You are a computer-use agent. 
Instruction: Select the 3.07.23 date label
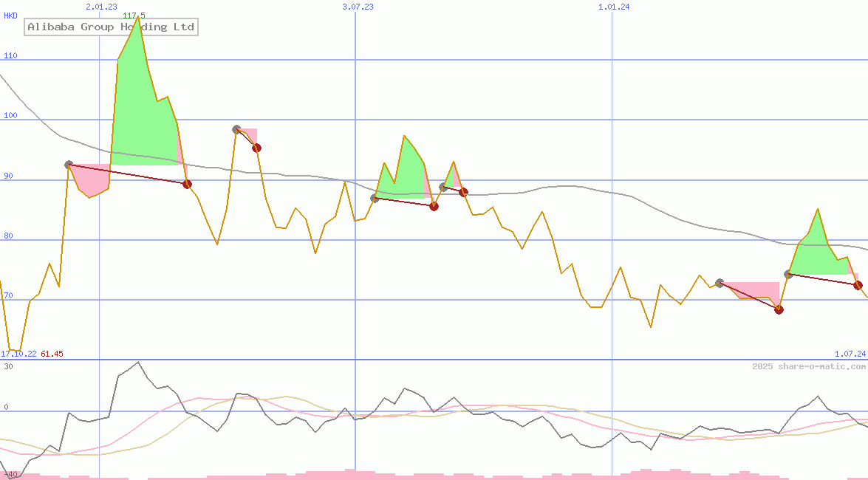[358, 7]
